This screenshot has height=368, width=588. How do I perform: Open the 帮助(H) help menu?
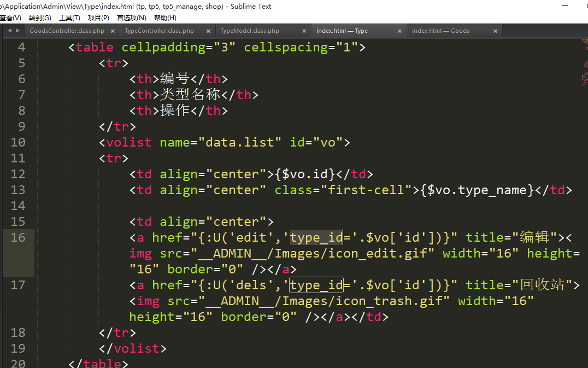pyautogui.click(x=165, y=18)
